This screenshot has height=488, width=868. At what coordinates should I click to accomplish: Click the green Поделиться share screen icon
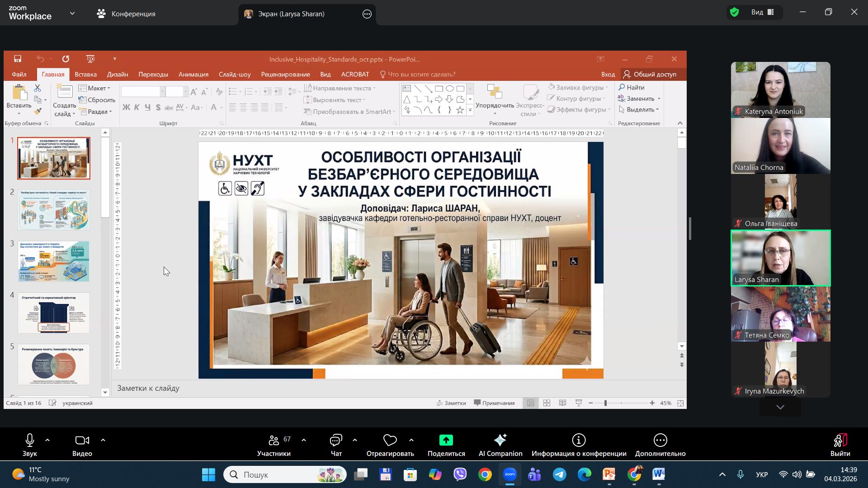[446, 440]
